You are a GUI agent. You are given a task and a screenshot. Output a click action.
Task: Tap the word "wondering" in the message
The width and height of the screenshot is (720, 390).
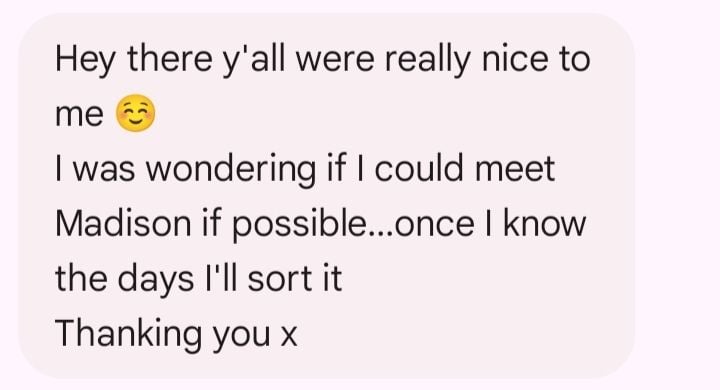click(231, 170)
